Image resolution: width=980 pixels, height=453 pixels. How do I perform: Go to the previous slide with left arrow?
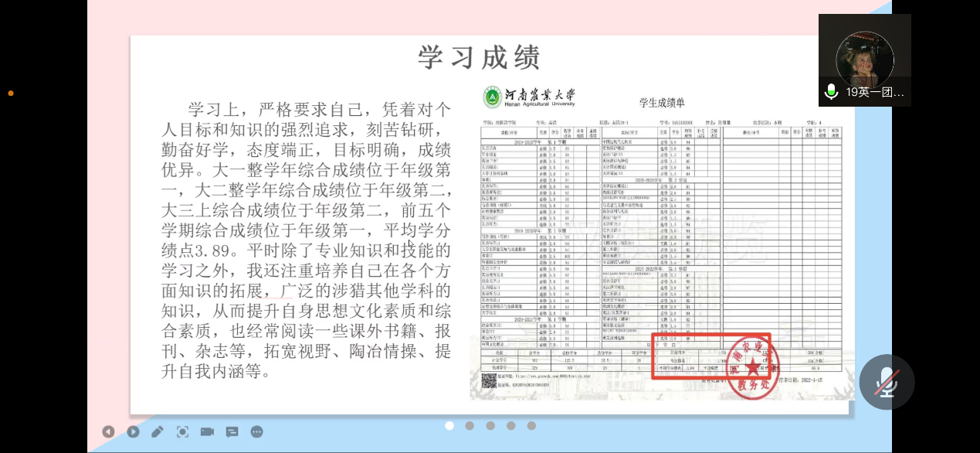[x=108, y=431]
